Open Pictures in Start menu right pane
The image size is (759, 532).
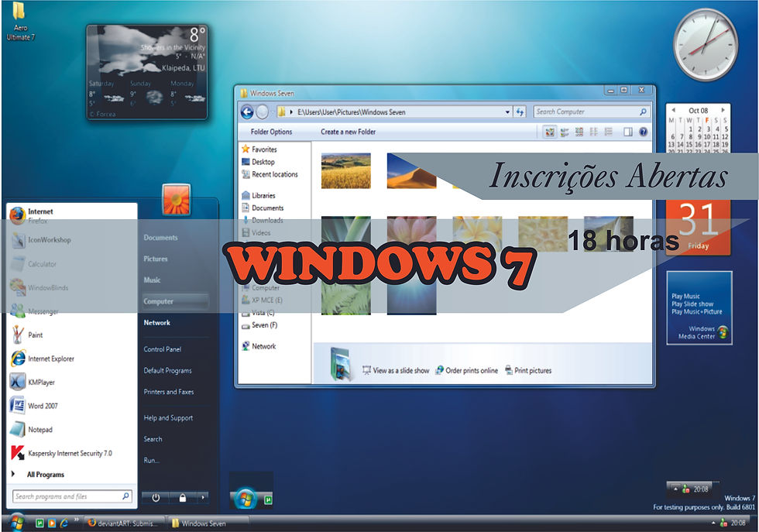(156, 259)
